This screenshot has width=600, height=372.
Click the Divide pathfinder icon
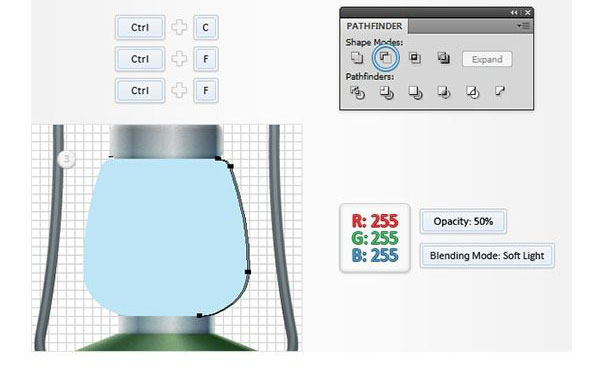coord(357,92)
